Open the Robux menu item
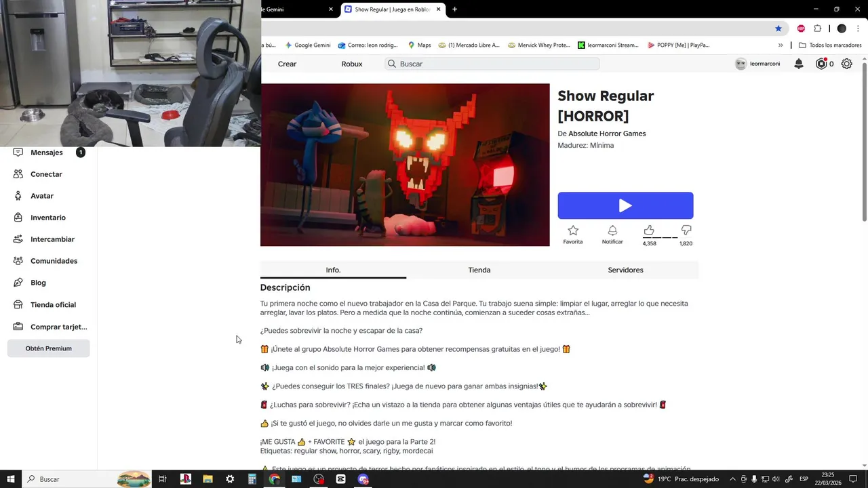The width and height of the screenshot is (868, 488). 352,64
